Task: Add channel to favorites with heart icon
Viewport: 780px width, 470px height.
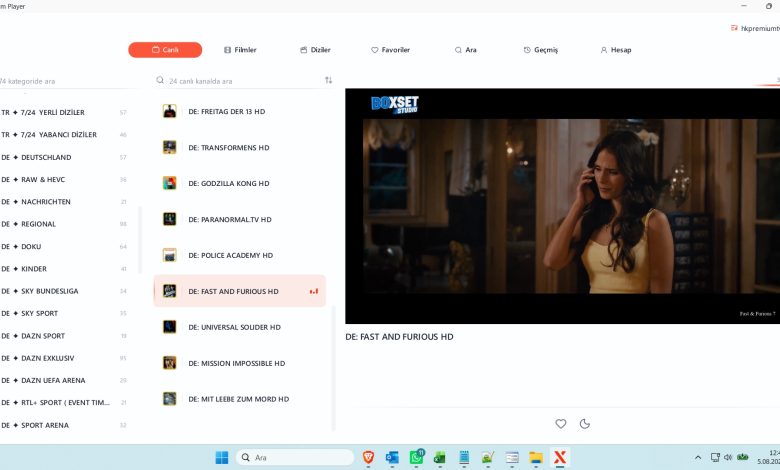Action: coord(561,424)
